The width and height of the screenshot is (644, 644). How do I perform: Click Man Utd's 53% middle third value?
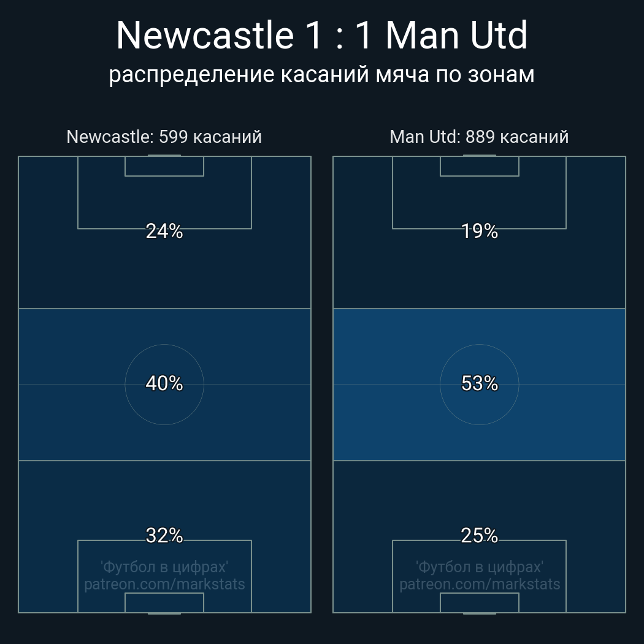[479, 383]
